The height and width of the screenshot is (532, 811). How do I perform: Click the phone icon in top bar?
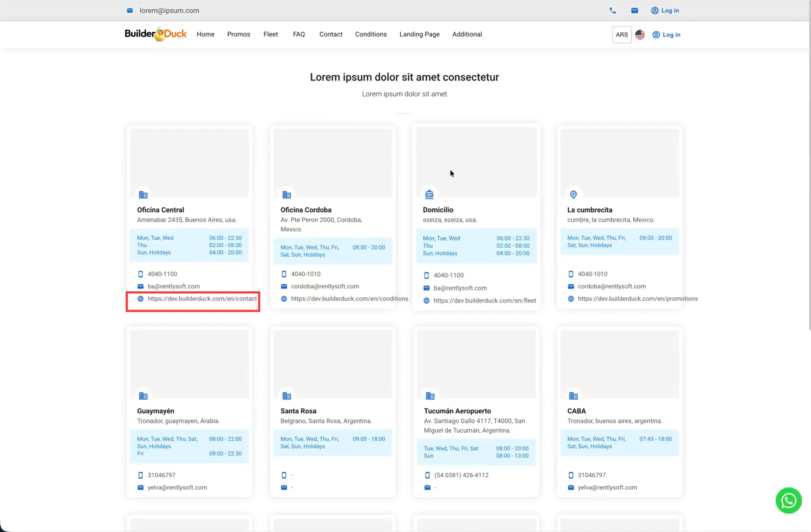pyautogui.click(x=612, y=11)
